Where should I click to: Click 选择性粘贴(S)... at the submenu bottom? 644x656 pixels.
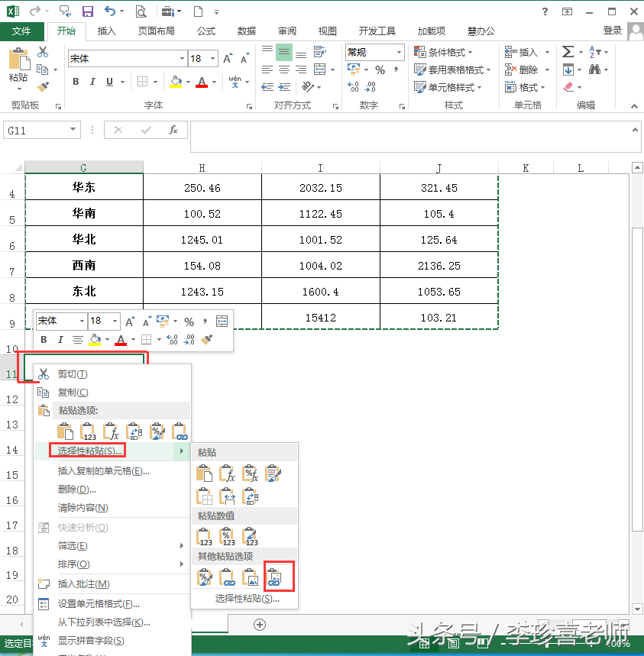[x=247, y=599]
